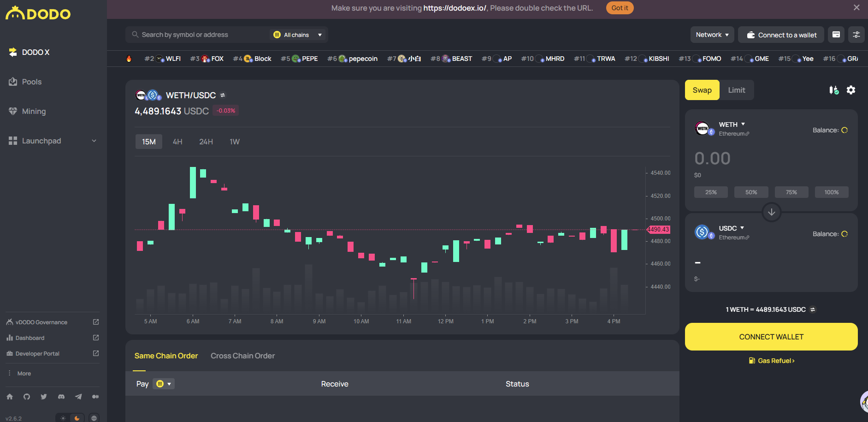Open the sliders preferences icon in header
This screenshot has width=868, height=422.
(856, 35)
